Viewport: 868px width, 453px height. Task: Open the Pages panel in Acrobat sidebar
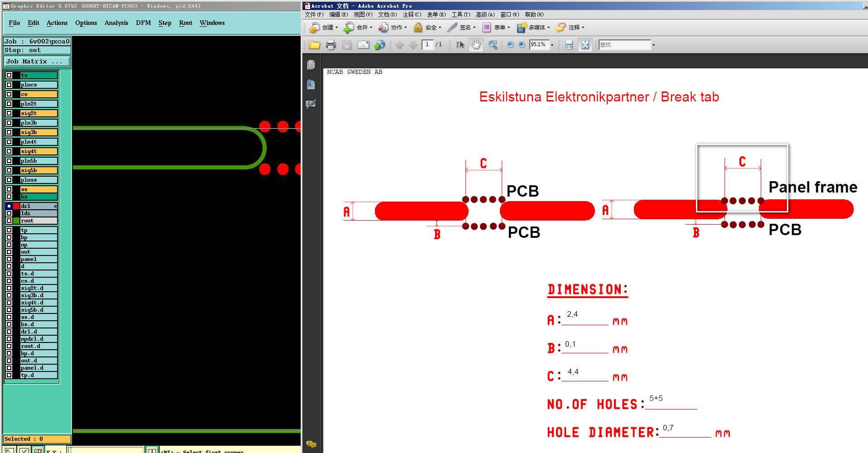[311, 65]
